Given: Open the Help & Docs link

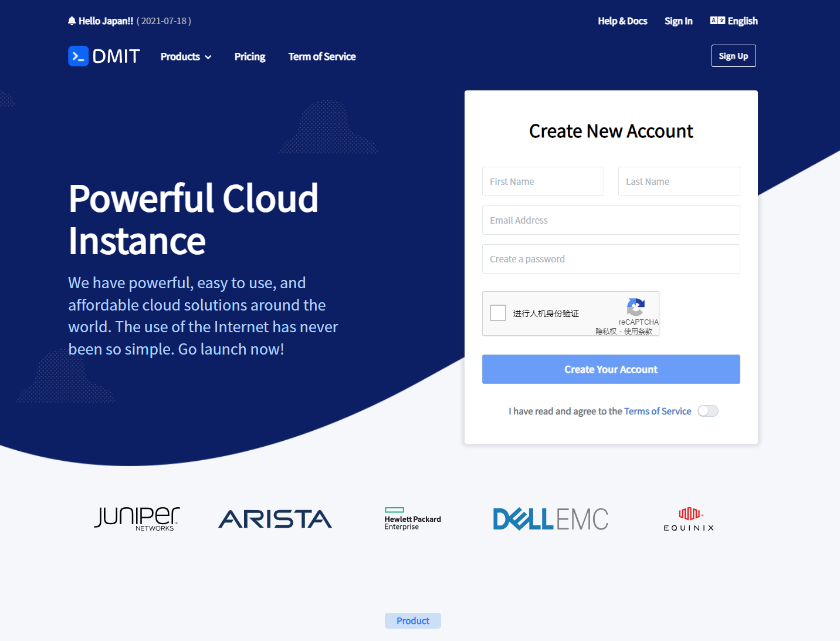Looking at the screenshot, I should pyautogui.click(x=622, y=21).
